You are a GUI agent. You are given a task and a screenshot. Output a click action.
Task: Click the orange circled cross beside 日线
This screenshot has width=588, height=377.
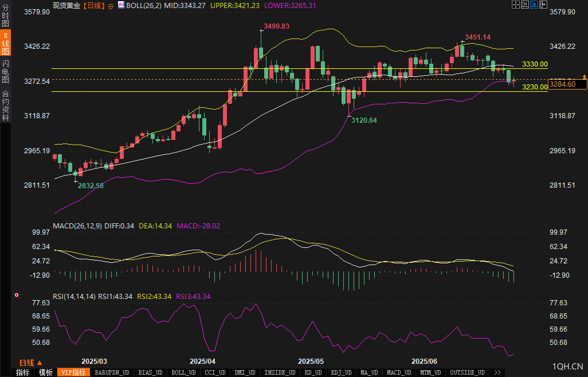pyautogui.click(x=111, y=6)
